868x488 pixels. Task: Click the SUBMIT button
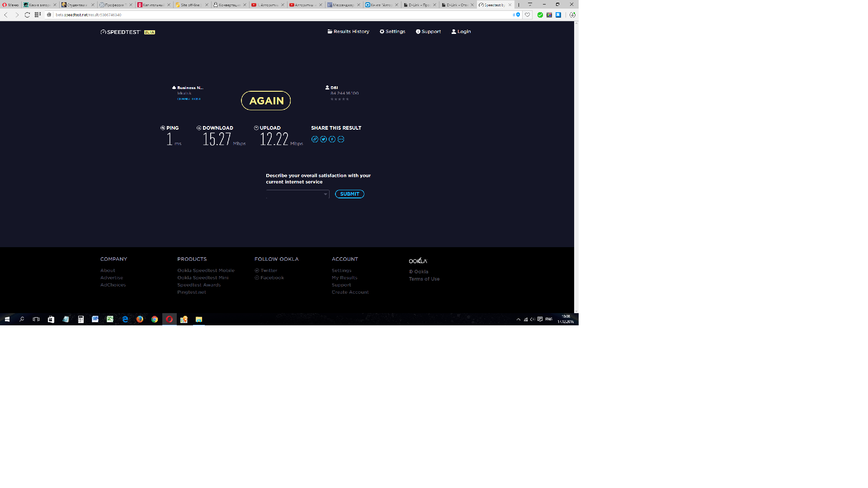[349, 194]
